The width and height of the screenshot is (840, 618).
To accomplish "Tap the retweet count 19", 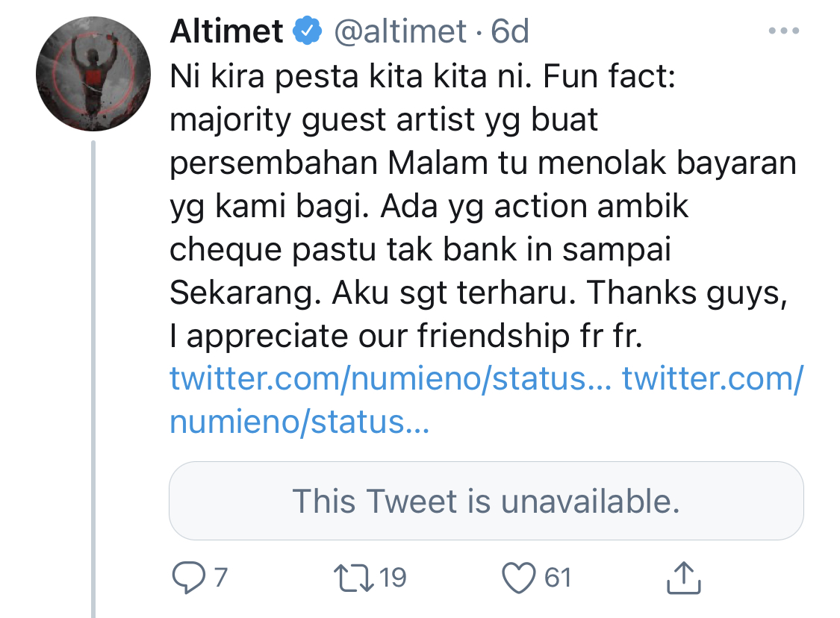I will click(392, 578).
